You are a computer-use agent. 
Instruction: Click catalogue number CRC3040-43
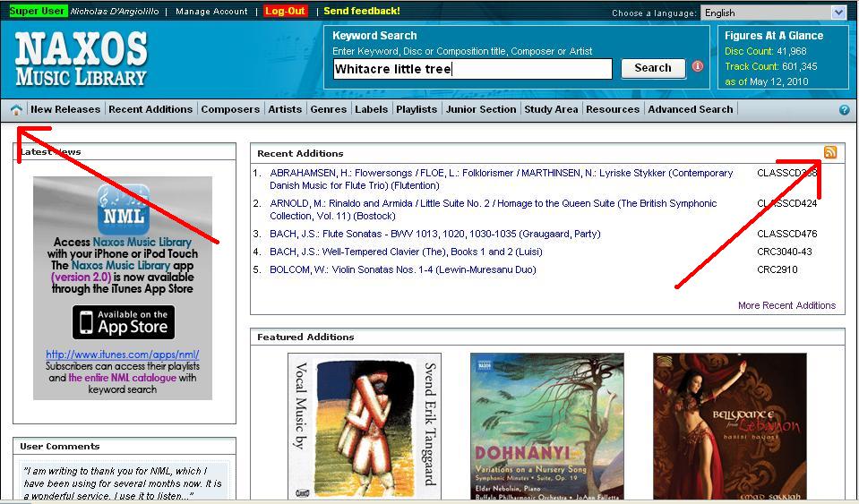(785, 252)
